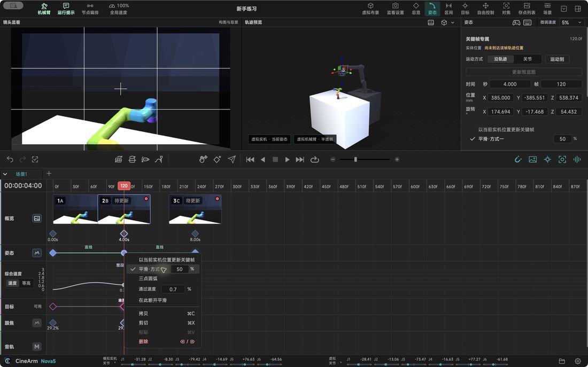This screenshot has height=367, width=588.
Task: Toggle 概览 track thumbnail button
Action: (37, 218)
